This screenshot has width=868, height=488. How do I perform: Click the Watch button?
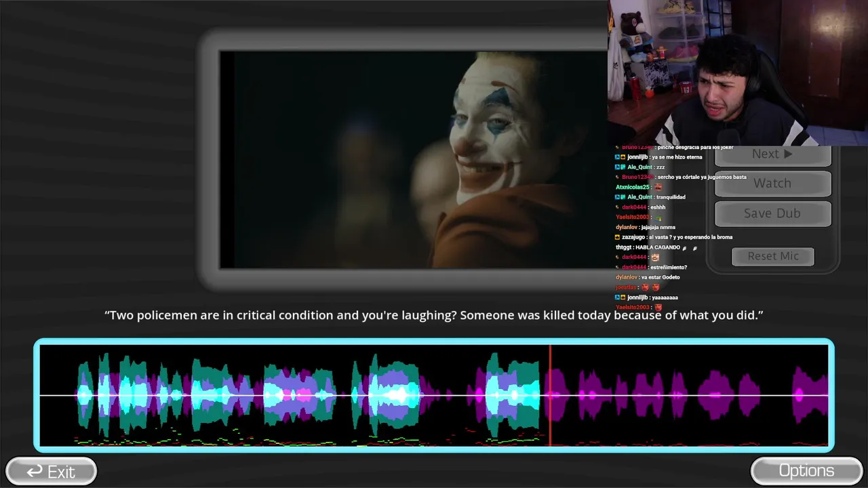click(x=772, y=183)
